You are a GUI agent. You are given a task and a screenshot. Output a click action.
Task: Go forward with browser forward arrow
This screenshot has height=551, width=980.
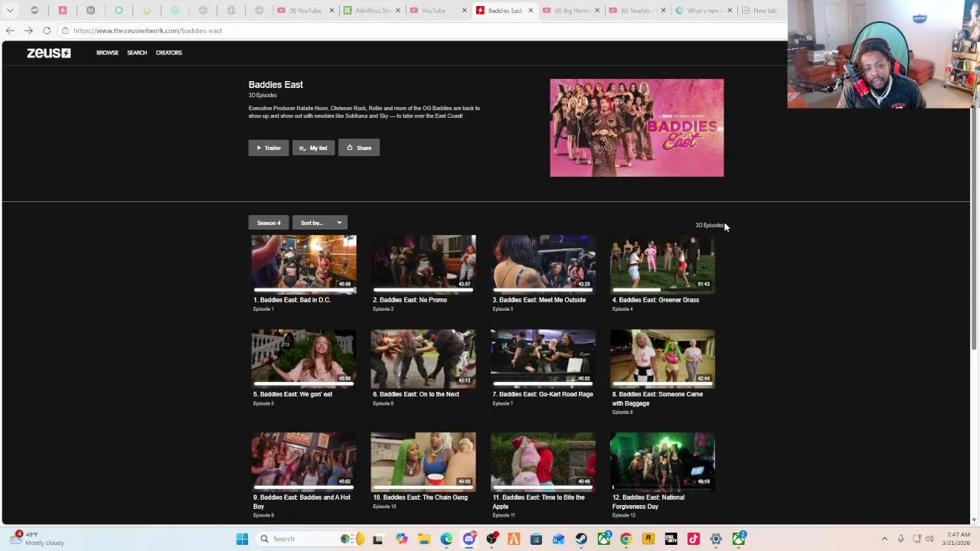click(x=28, y=31)
